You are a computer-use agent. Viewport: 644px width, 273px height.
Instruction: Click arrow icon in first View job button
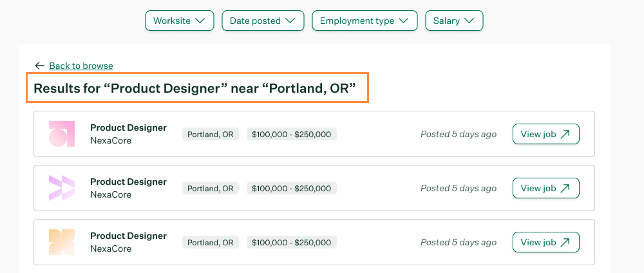pos(565,134)
